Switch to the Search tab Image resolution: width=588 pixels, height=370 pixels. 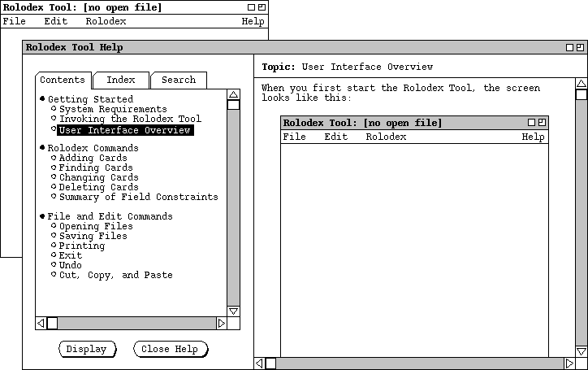[x=178, y=80]
